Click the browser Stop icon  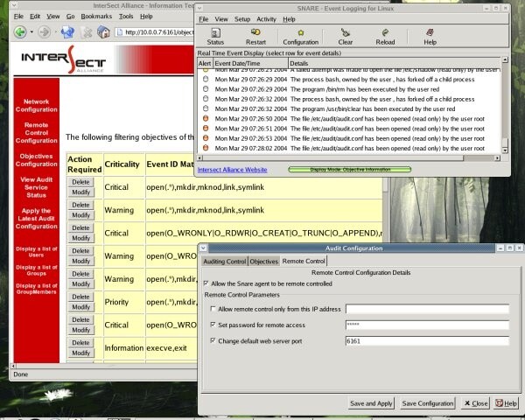pyautogui.click(x=87, y=32)
